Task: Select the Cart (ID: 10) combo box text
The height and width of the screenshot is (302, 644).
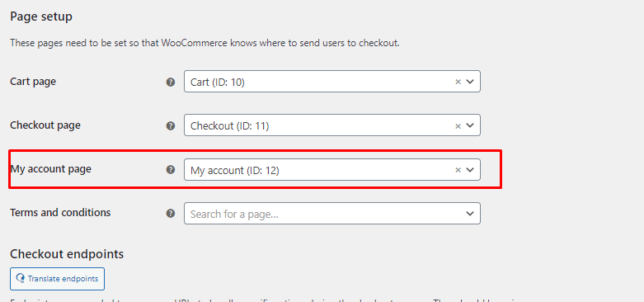Action: click(x=217, y=83)
